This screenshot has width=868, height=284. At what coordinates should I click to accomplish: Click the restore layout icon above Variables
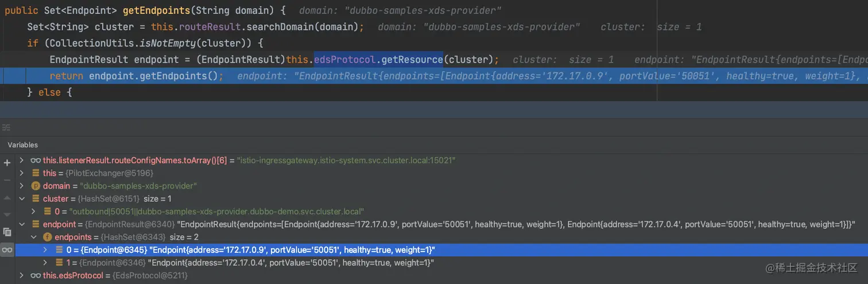pyautogui.click(x=6, y=127)
